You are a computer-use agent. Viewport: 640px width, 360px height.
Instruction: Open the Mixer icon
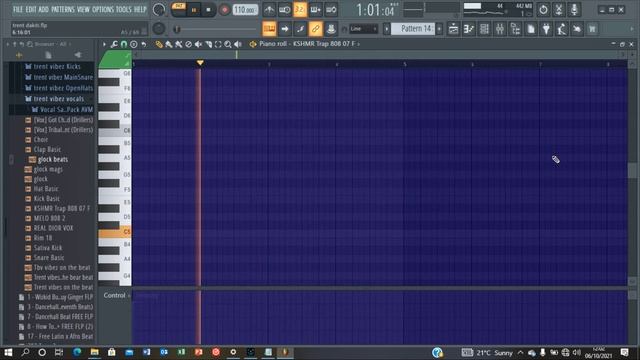pyautogui.click(x=500, y=29)
